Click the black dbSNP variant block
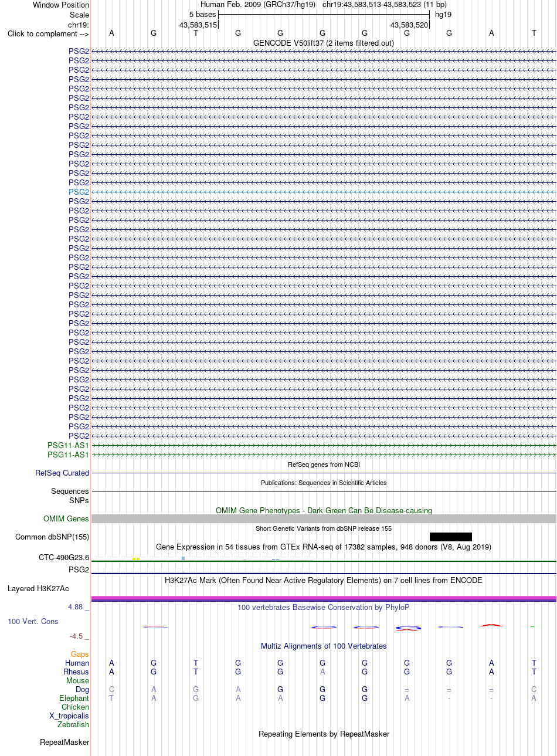Image resolution: width=557 pixels, height=756 pixels. (x=451, y=537)
